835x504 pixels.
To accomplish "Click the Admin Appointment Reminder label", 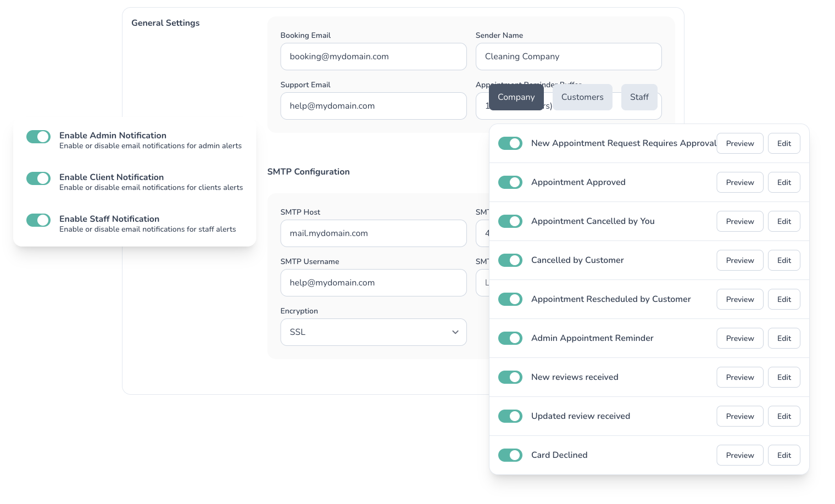I will pos(592,338).
